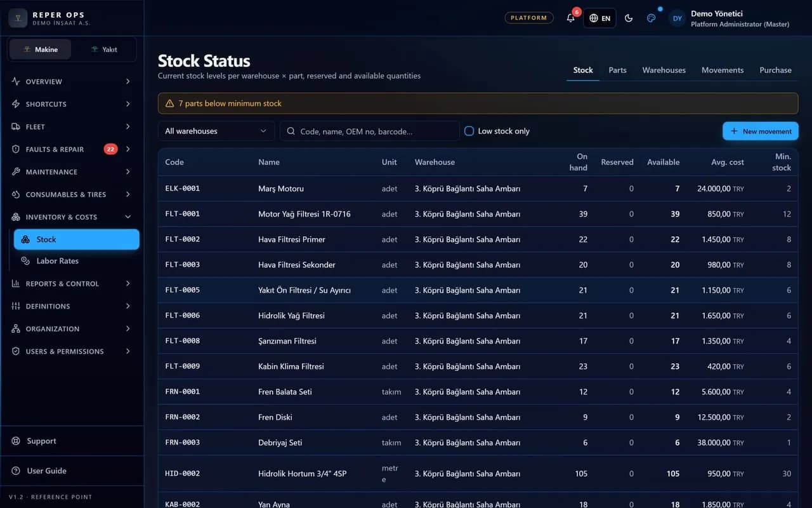The height and width of the screenshot is (508, 812).
Task: Click the Reper Ops logo icon
Action: pos(18,18)
